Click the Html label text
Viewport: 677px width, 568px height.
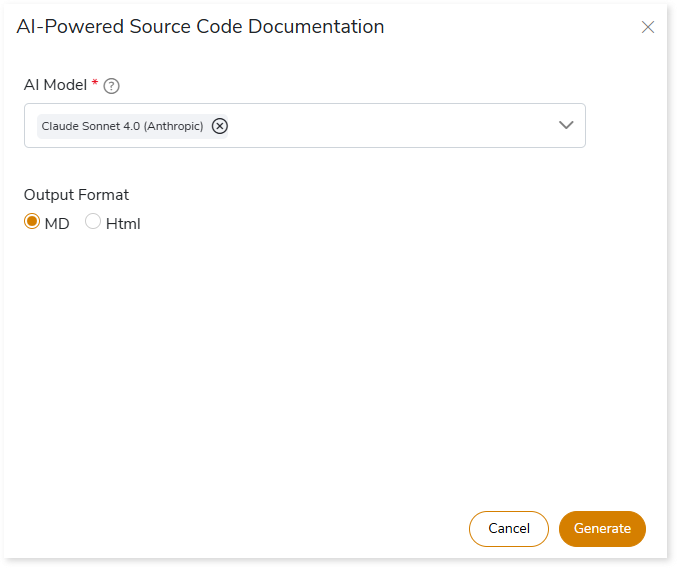tap(123, 223)
